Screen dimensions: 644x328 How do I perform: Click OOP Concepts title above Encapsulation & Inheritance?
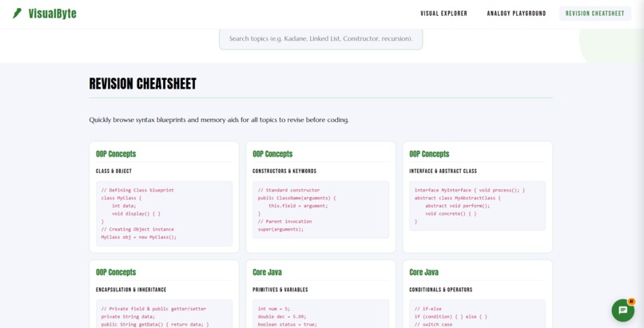coord(116,272)
